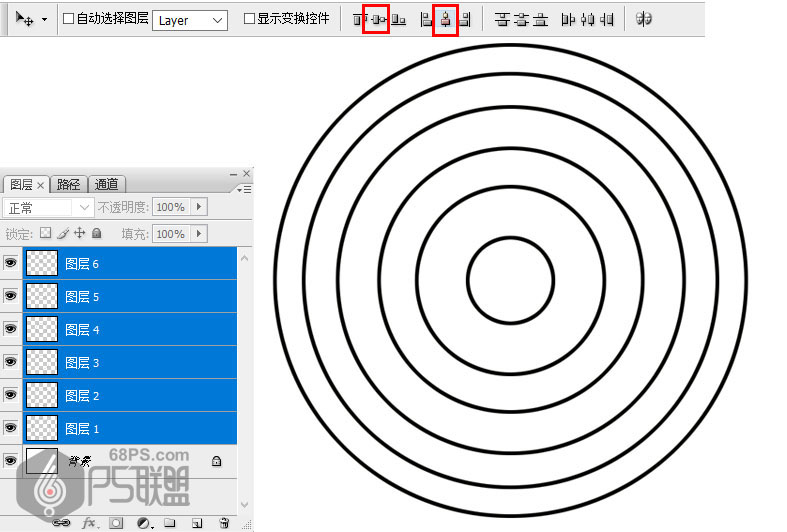The height and width of the screenshot is (532, 787).
Task: Hide 图层 1 with eye icon
Action: coord(11,428)
